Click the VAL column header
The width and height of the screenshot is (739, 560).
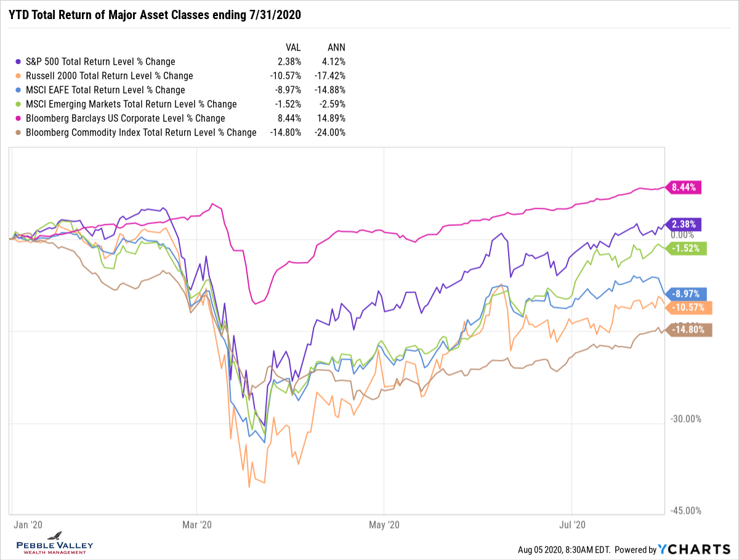tap(292, 47)
